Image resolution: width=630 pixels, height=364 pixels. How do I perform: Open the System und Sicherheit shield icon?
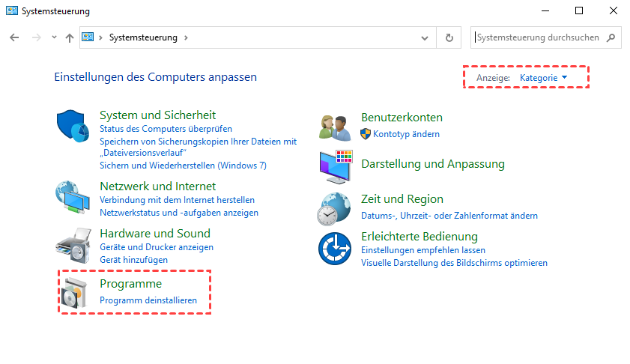[x=73, y=126]
